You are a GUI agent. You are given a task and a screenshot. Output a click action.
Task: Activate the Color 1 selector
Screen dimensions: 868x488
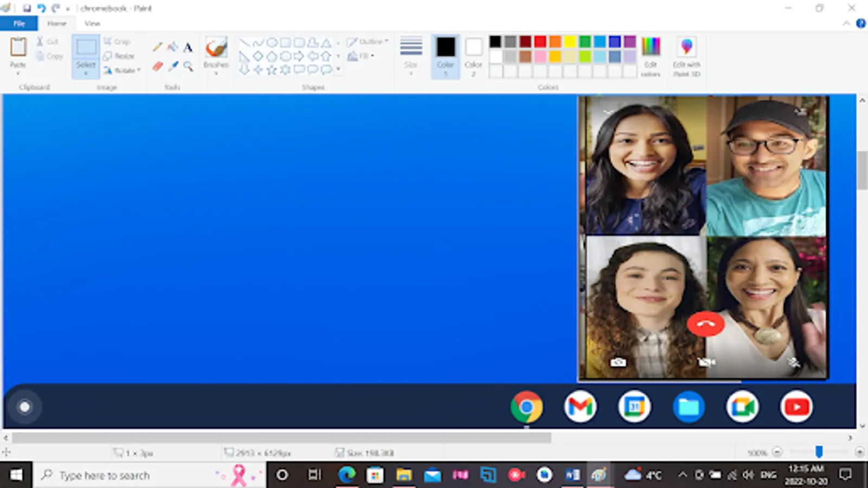click(445, 56)
